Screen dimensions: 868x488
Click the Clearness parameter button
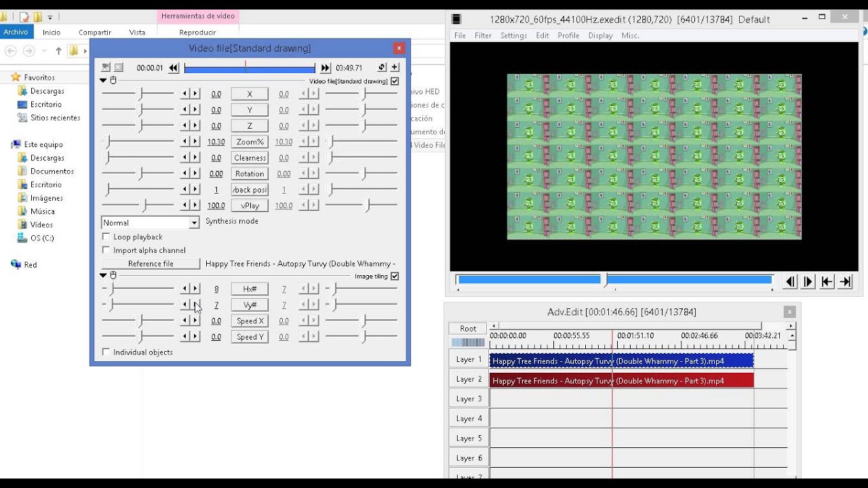click(250, 157)
